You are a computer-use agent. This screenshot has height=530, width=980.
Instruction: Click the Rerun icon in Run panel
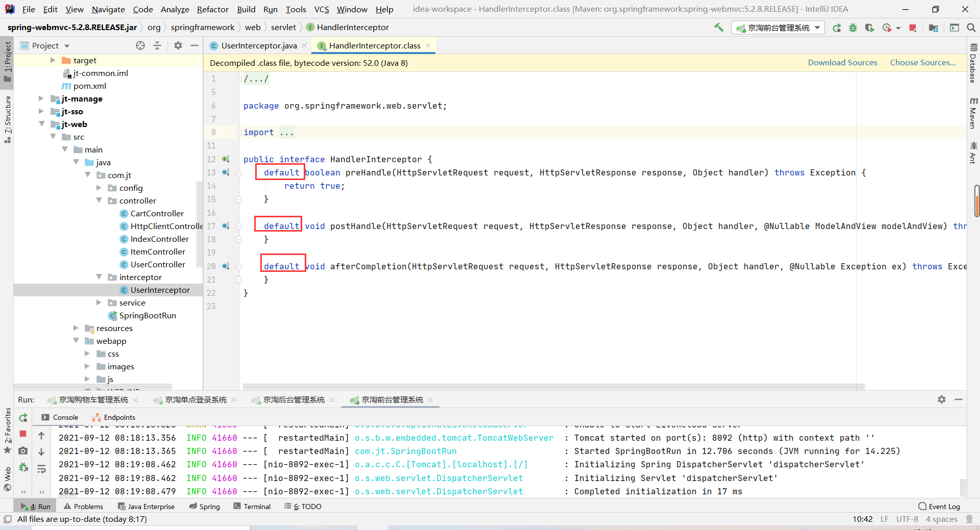click(x=23, y=418)
